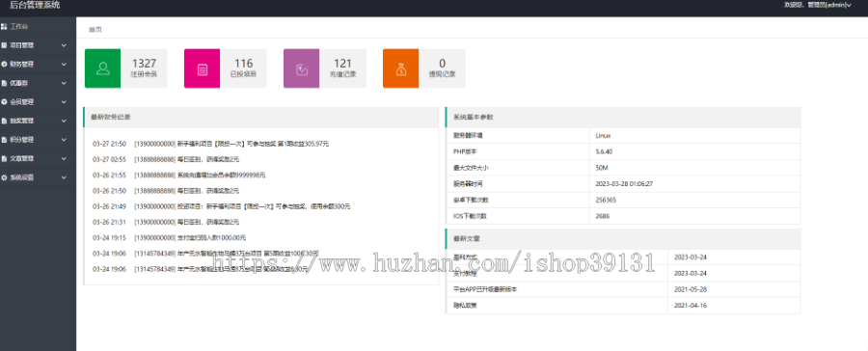Select 文章管理 menu label
The width and height of the screenshot is (868, 351).
click(21, 158)
